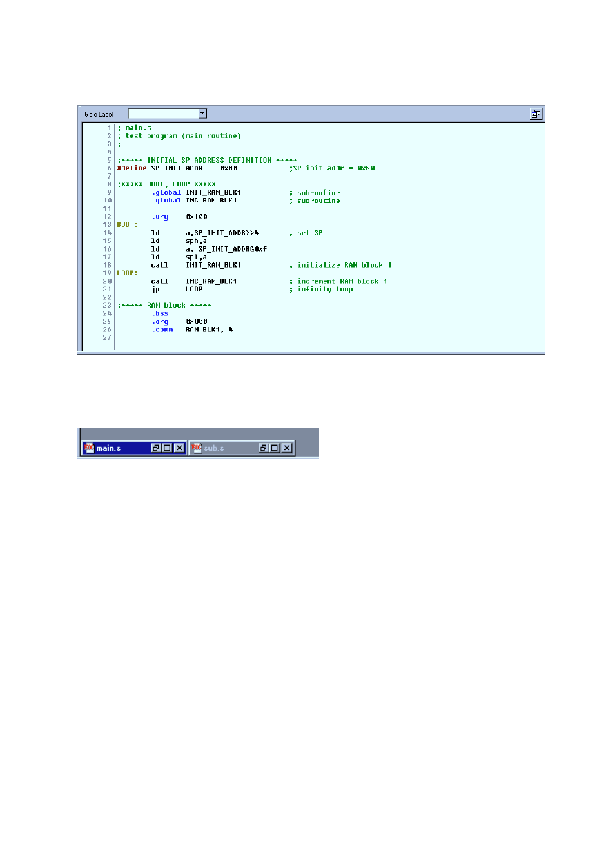Click the 'ld sph,a' instruction
Viewport: 615px width, 868px height.
pos(179,241)
